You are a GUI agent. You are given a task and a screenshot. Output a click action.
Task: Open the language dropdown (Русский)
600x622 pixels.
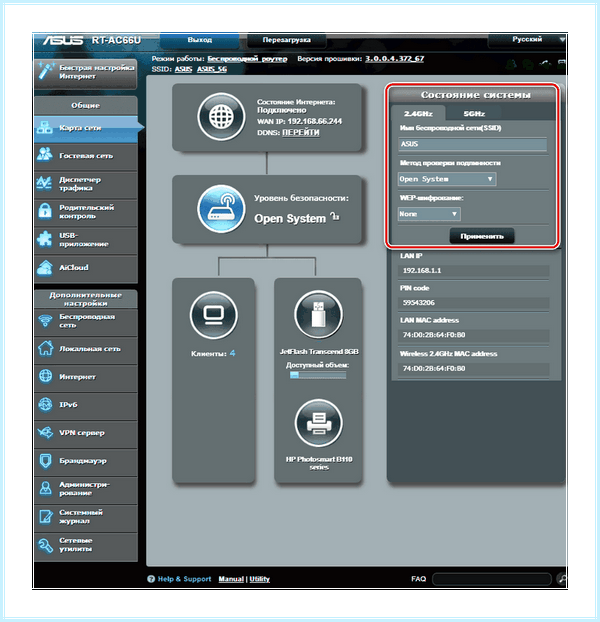click(x=527, y=40)
